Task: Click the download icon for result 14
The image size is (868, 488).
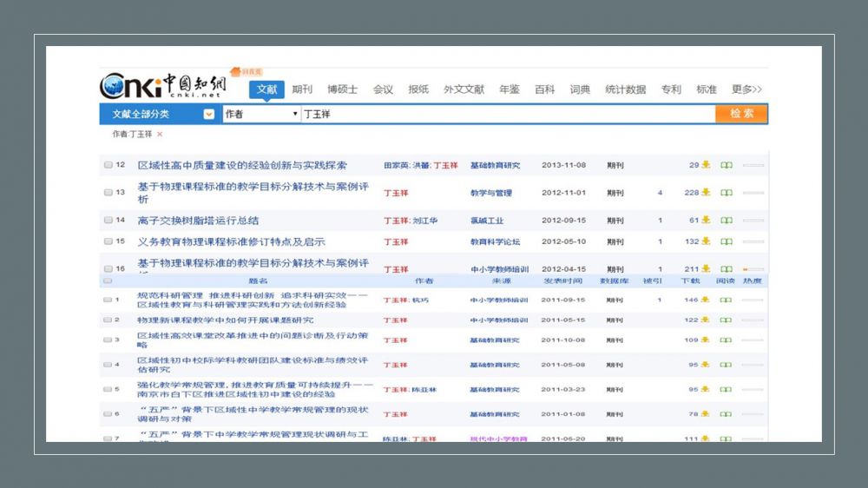Action: click(706, 221)
